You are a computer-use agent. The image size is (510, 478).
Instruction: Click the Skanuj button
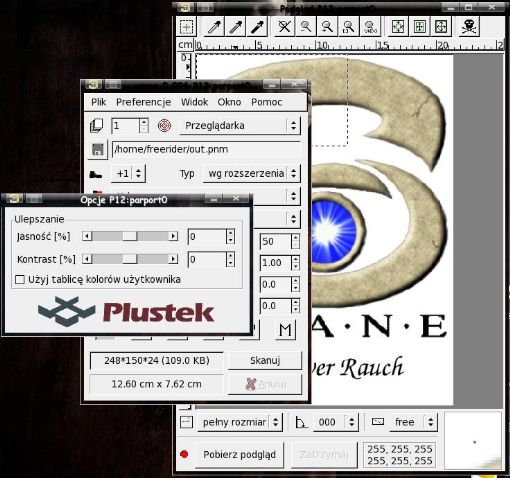(265, 360)
